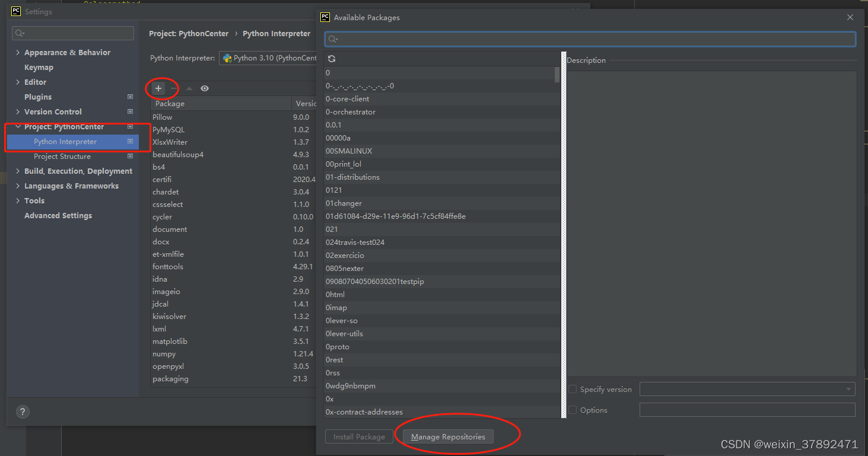
Task: Click the Options text field
Action: point(747,410)
